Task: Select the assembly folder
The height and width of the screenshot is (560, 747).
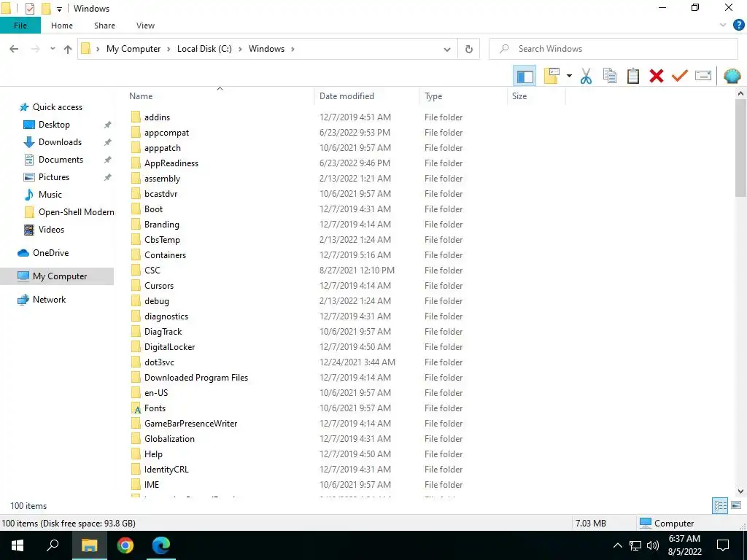Action: [x=162, y=179]
